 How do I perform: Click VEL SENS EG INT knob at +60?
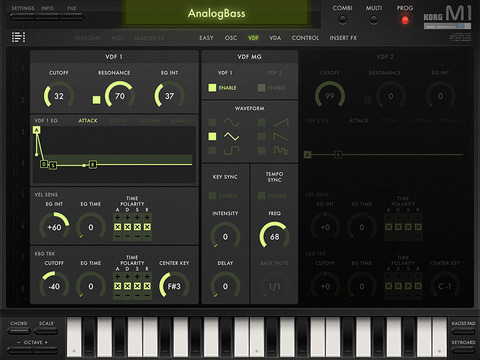tap(54, 227)
